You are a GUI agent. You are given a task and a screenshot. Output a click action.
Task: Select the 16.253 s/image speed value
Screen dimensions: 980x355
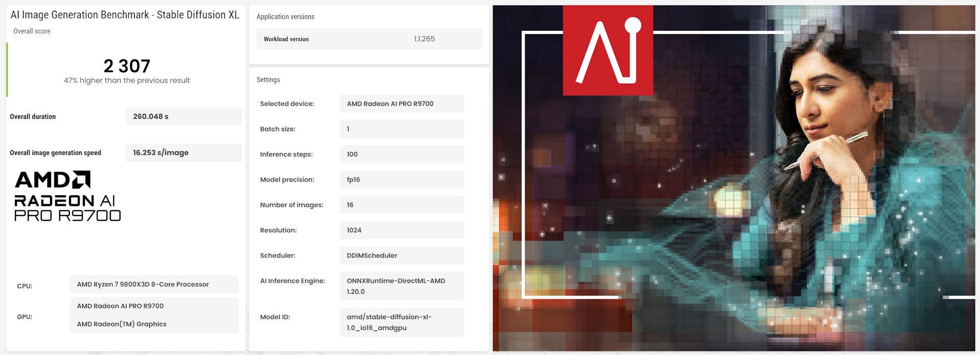coord(184,153)
